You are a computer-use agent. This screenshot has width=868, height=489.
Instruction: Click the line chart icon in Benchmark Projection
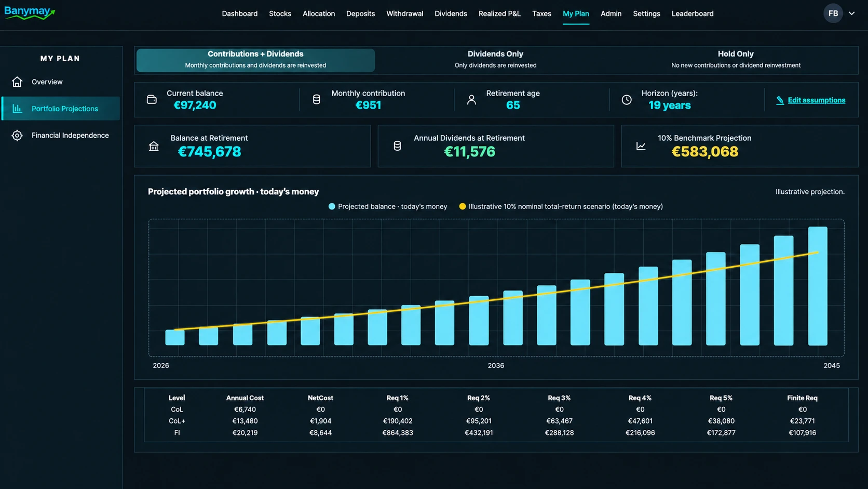point(641,146)
